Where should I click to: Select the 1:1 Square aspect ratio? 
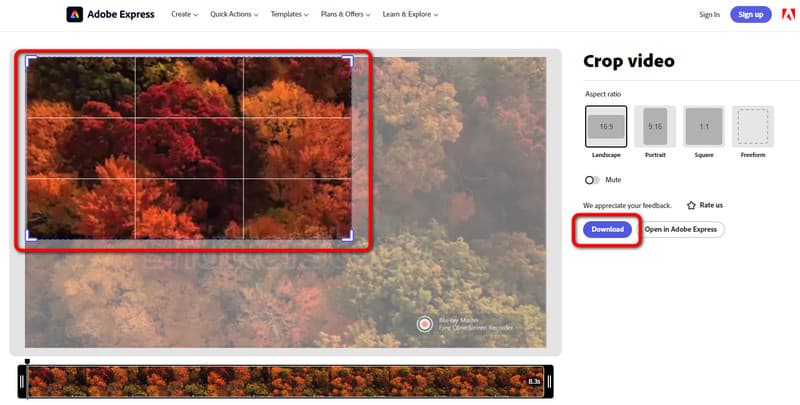(704, 126)
